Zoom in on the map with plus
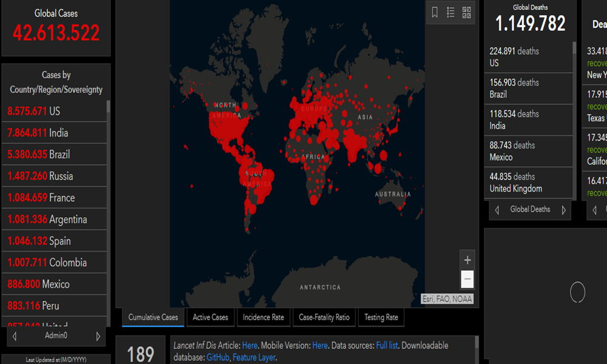This screenshot has height=364, width=607. [467, 260]
